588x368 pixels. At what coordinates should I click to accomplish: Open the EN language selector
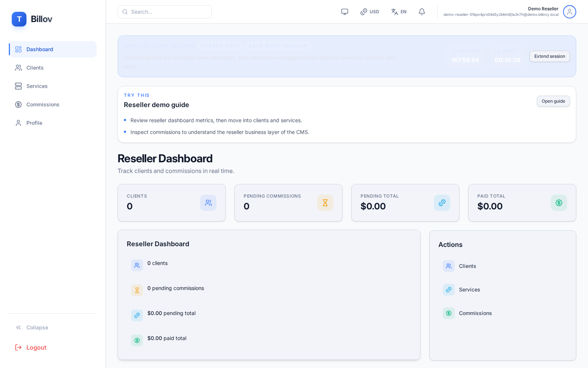pos(398,11)
